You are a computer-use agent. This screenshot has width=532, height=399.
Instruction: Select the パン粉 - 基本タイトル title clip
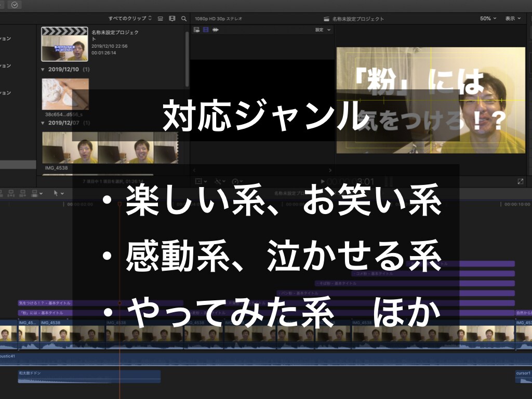[x=395, y=293]
